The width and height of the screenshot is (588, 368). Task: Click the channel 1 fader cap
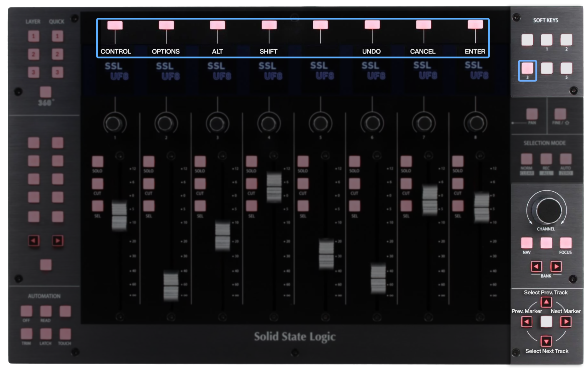click(119, 216)
